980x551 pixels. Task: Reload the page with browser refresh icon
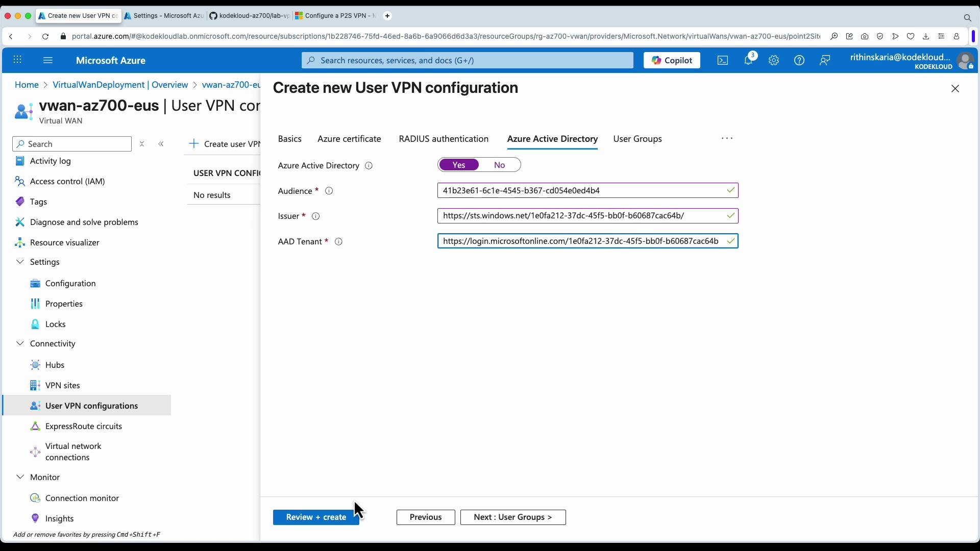tap(45, 36)
